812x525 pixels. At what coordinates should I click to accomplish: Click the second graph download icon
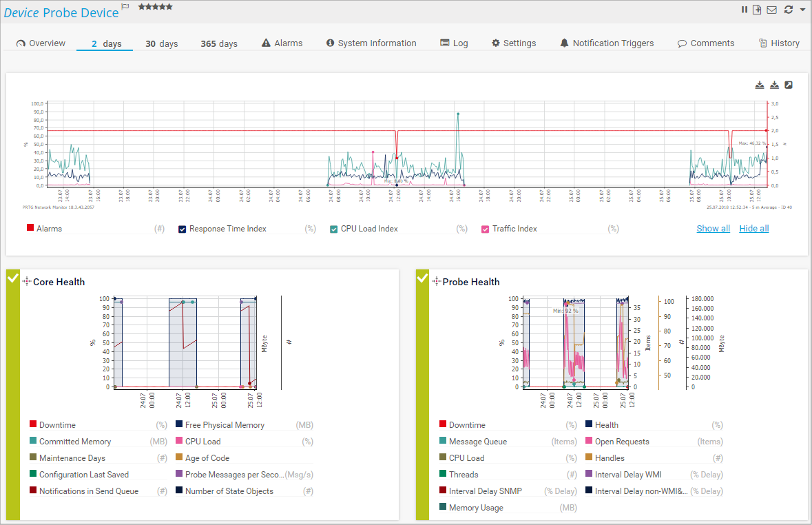click(x=774, y=85)
